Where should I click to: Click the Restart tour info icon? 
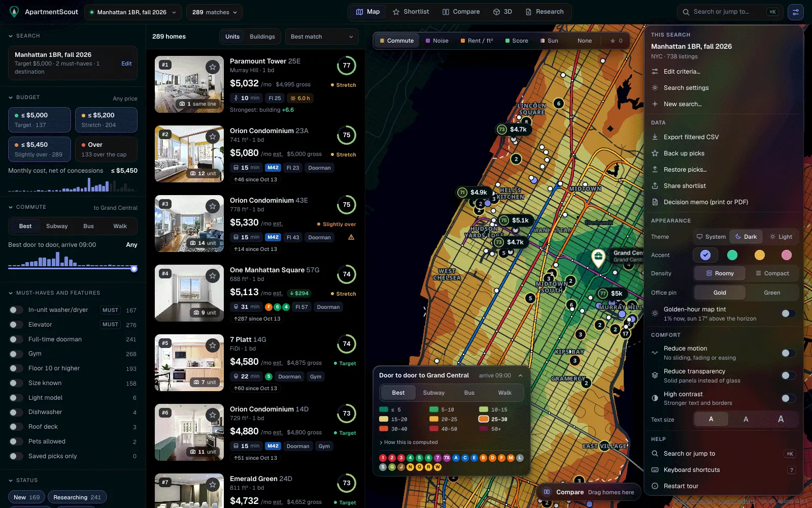[655, 486]
